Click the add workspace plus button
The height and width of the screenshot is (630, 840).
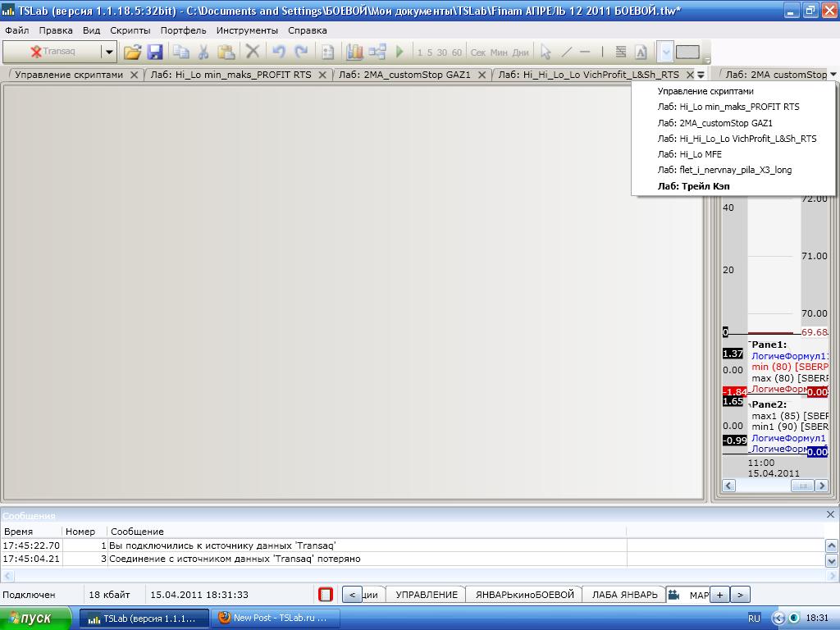(x=719, y=595)
